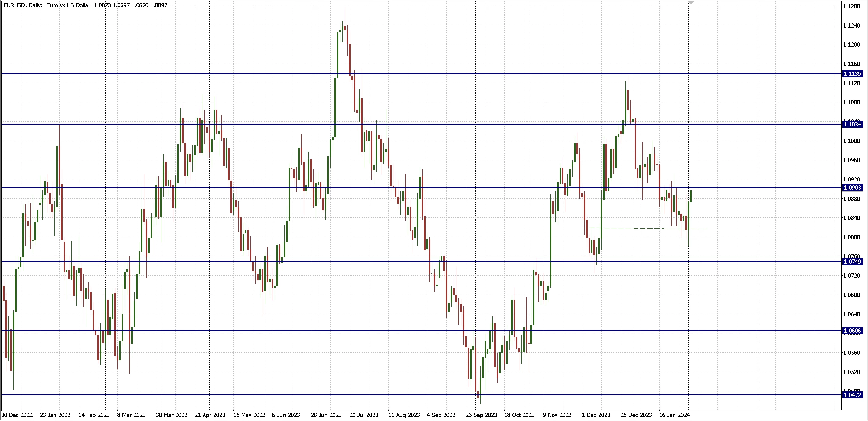Viewport: 868px width, 421px height.
Task: Click the 30 Dec 2022 date label
Action: (x=17, y=415)
